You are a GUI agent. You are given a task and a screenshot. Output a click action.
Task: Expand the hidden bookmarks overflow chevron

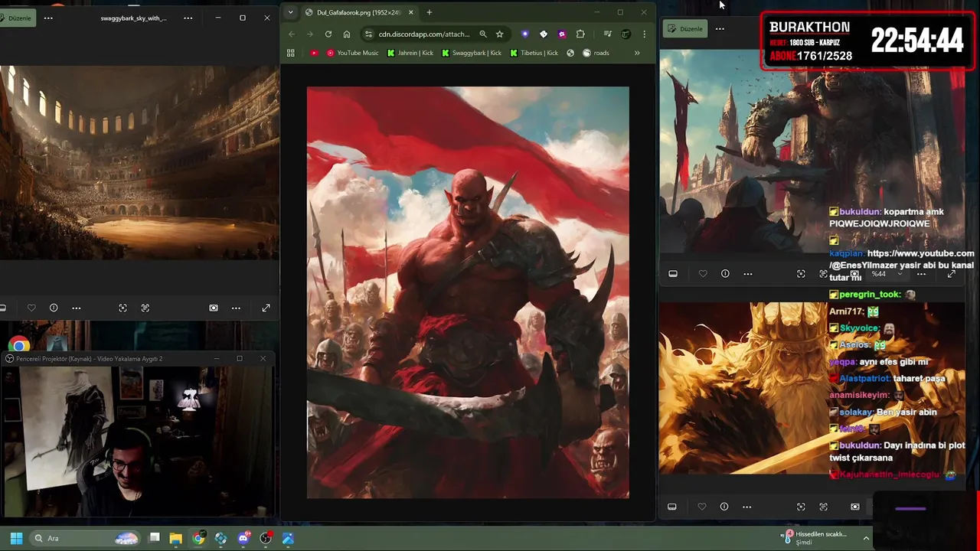[x=637, y=53]
